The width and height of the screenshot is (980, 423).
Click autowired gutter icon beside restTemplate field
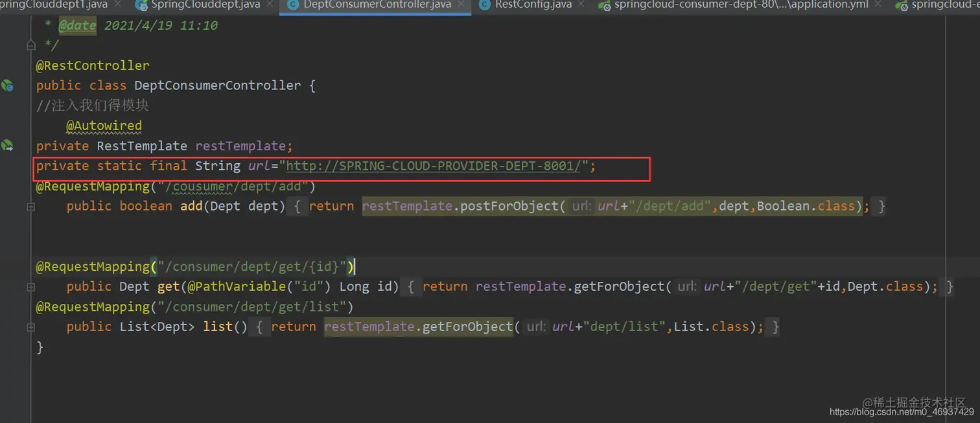(x=7, y=146)
